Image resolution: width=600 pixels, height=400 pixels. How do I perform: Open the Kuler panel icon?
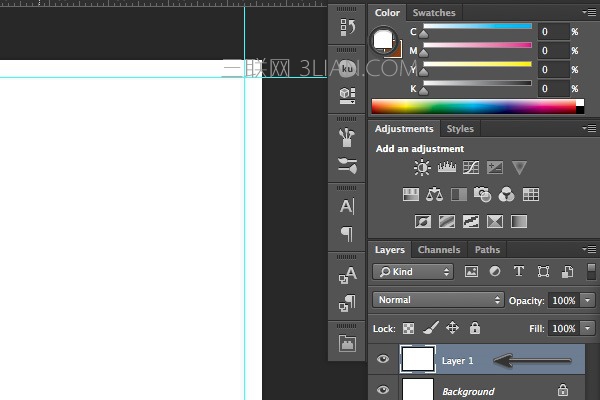(347, 69)
